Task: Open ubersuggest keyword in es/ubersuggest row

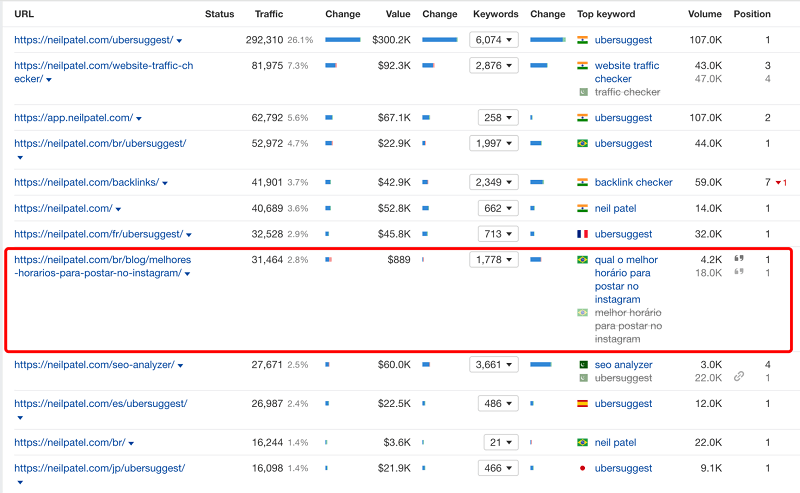Action: point(623,404)
